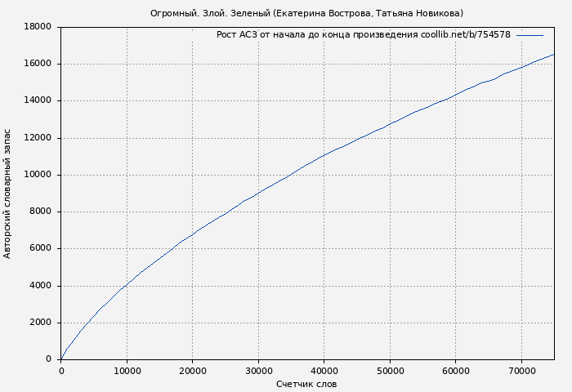Select the 6000 y-axis tick label

coord(40,248)
